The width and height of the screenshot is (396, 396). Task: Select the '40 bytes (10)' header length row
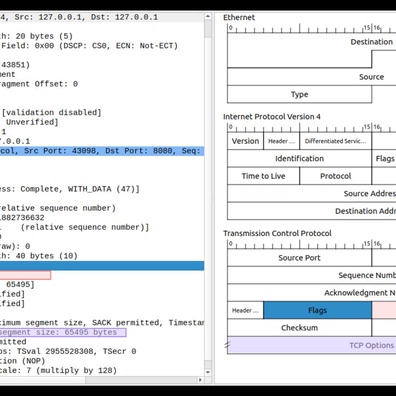[102, 256]
